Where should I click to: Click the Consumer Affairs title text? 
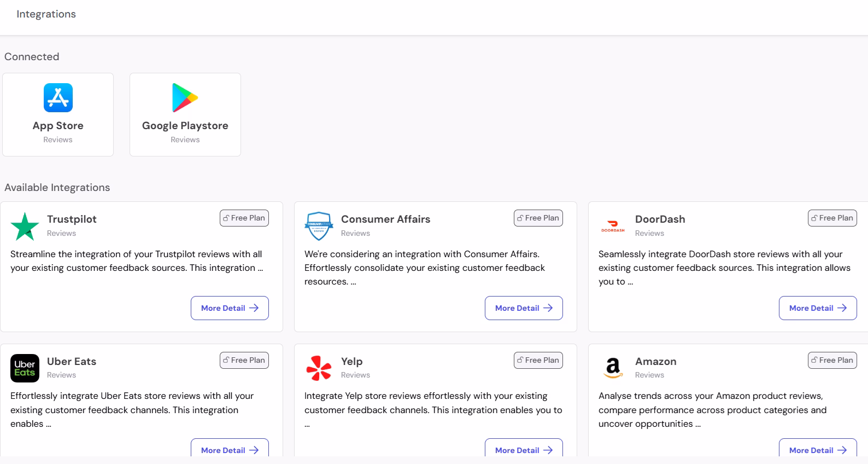pyautogui.click(x=386, y=219)
